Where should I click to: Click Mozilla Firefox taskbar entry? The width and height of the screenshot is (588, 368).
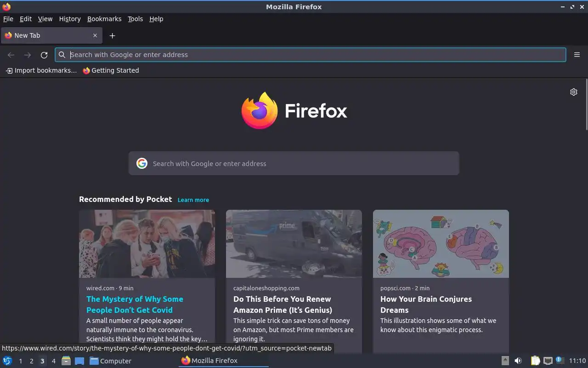tap(223, 361)
